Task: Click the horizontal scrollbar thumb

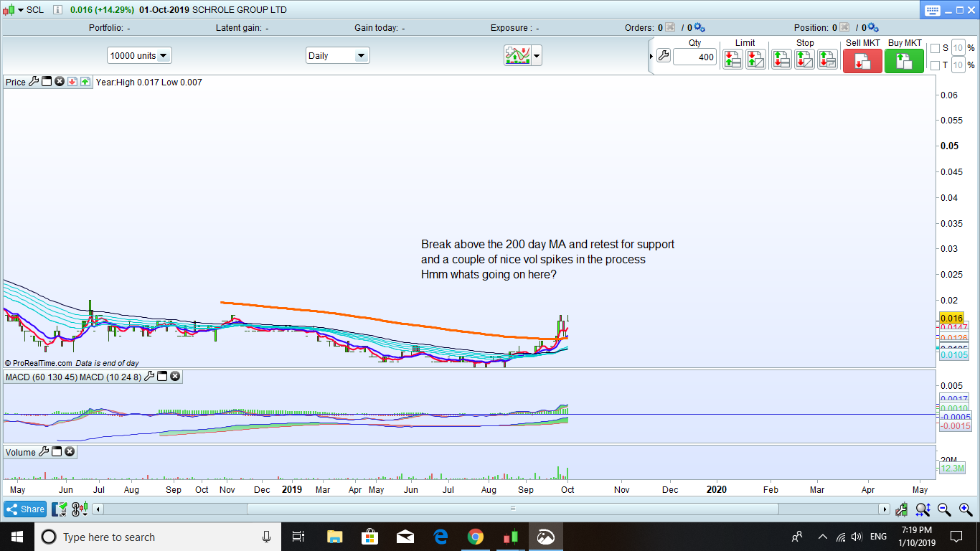Action: (x=513, y=509)
